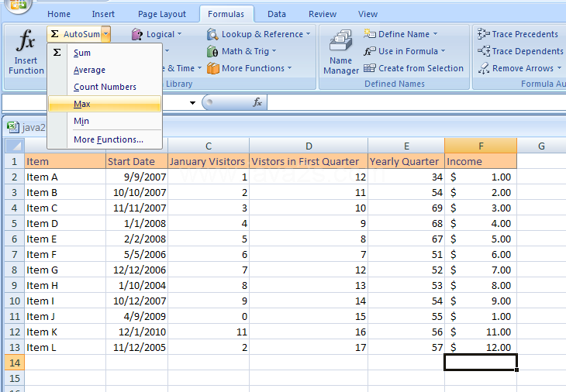The width and height of the screenshot is (566, 392).
Task: Click the selected cell F14
Action: coord(481,363)
